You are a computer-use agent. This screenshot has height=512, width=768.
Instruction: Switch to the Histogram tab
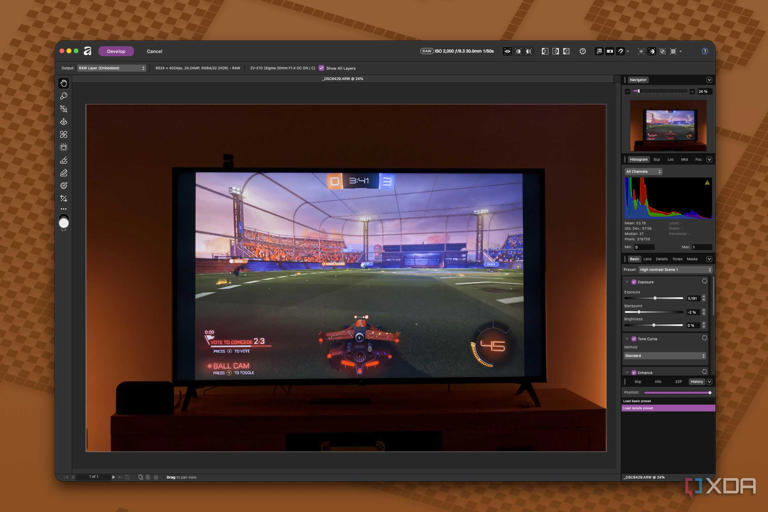(638, 160)
